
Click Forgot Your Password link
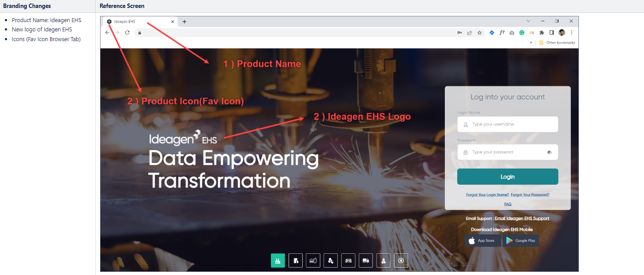pos(530,195)
